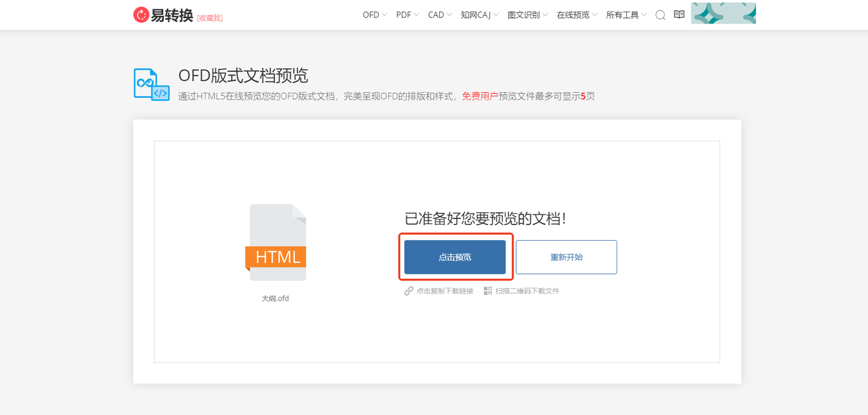Click the 重新开始 button

click(x=566, y=256)
